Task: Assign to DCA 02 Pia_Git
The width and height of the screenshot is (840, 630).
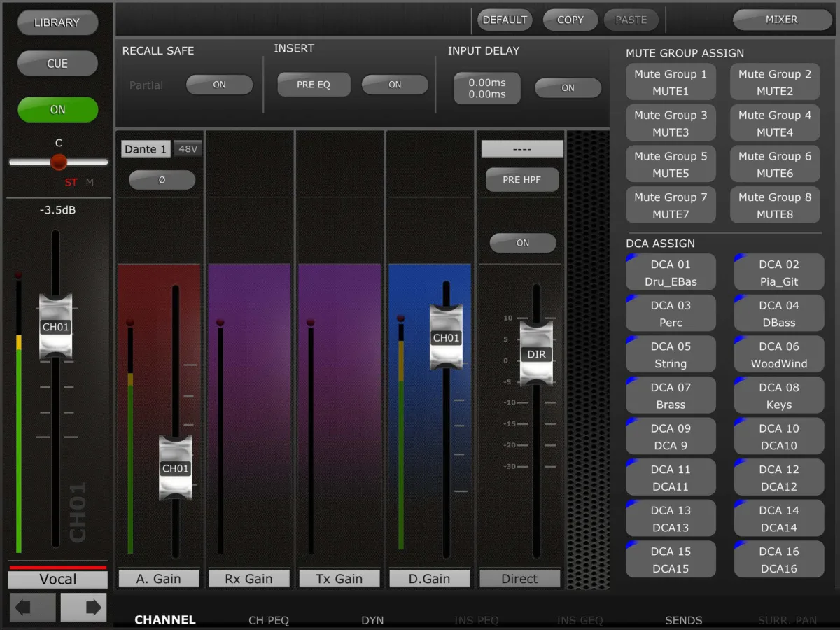Action: point(779,273)
